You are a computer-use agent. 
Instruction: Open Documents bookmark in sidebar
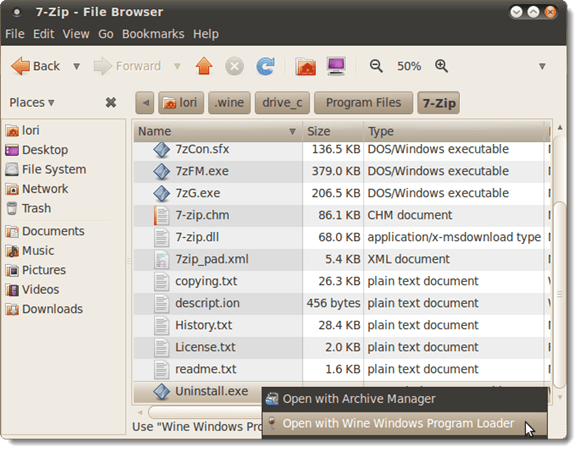click(x=45, y=232)
